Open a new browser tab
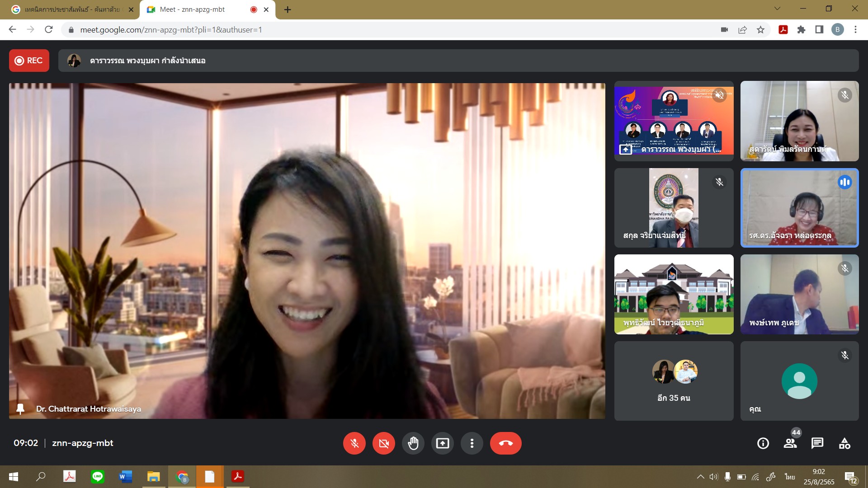Screen dimensions: 868x488 pyautogui.click(x=288, y=9)
